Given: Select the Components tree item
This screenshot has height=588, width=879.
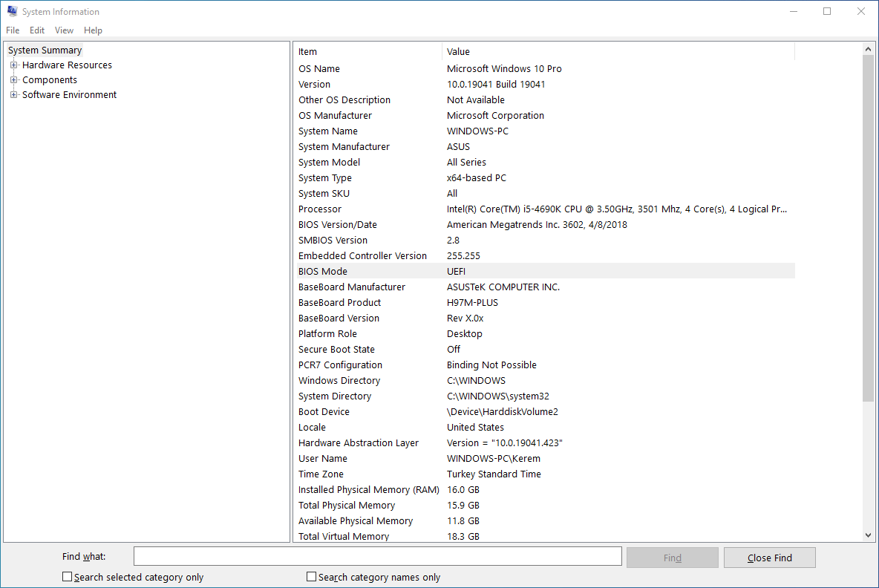Looking at the screenshot, I should (49, 79).
